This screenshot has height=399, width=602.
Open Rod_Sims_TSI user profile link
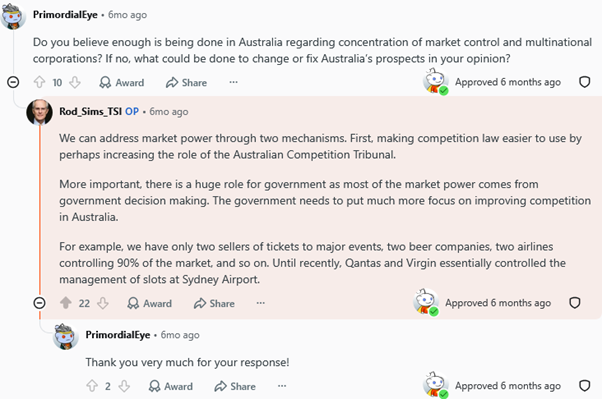(x=90, y=111)
